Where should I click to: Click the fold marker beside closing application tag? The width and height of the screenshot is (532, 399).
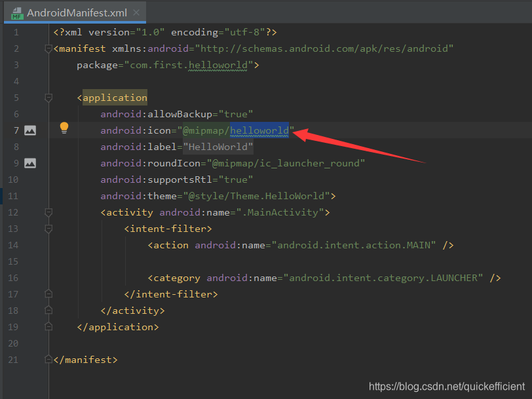point(48,327)
